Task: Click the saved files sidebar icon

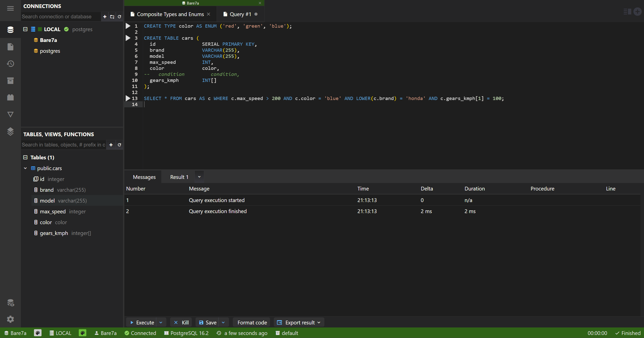Action: click(10, 47)
